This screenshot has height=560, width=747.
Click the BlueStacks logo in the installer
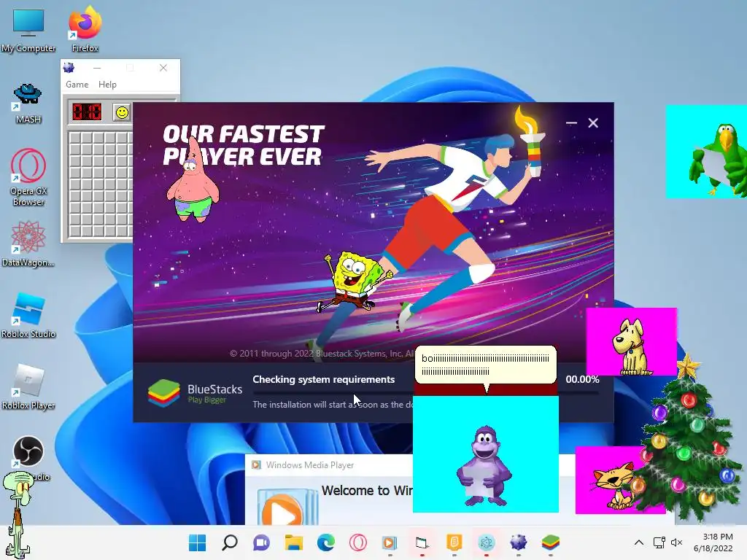click(163, 393)
